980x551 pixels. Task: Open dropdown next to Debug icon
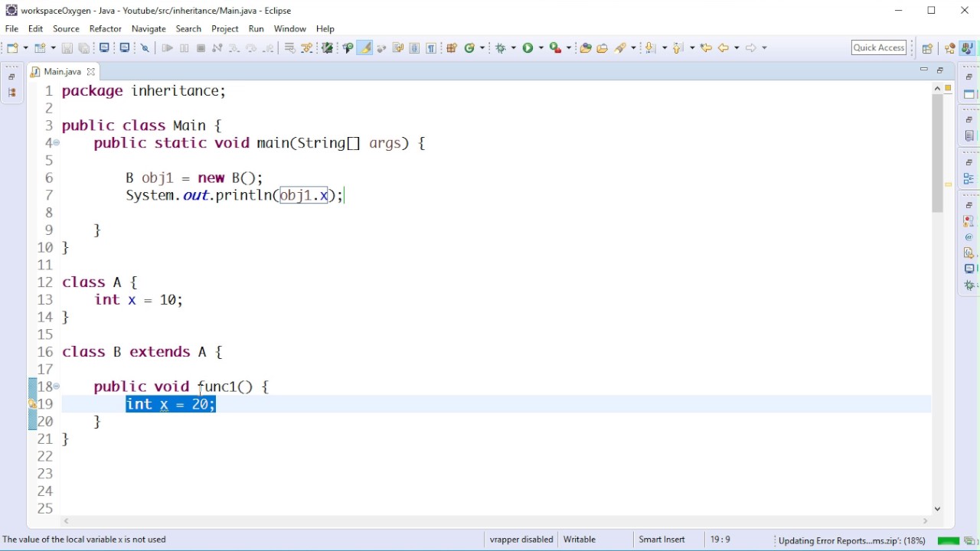coord(513,47)
